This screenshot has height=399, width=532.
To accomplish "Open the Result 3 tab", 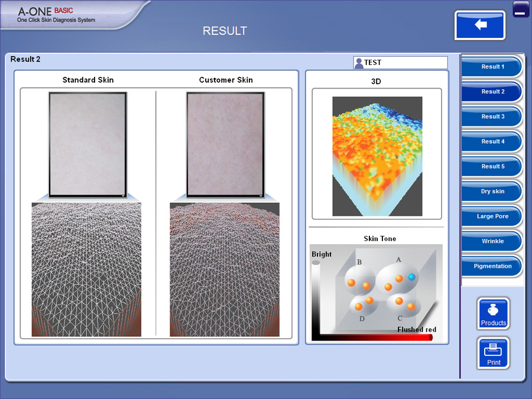I will tap(492, 116).
